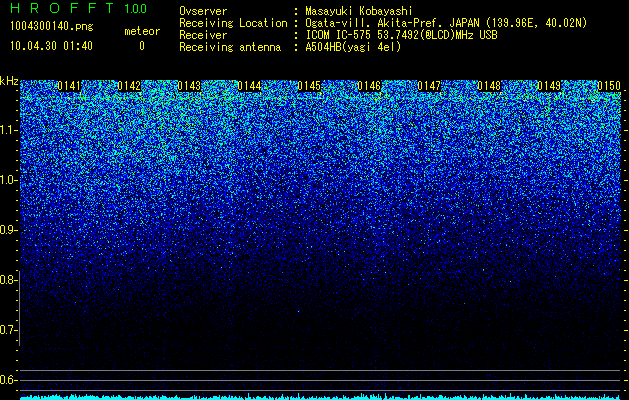Screen dimensions: 629x400
Task: Click time marker 0147
Action: pyautogui.click(x=429, y=86)
